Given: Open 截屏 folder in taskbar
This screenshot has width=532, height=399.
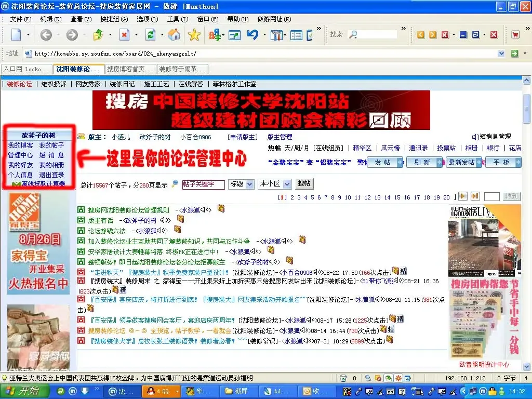Looking at the screenshot, I should coord(238,392).
